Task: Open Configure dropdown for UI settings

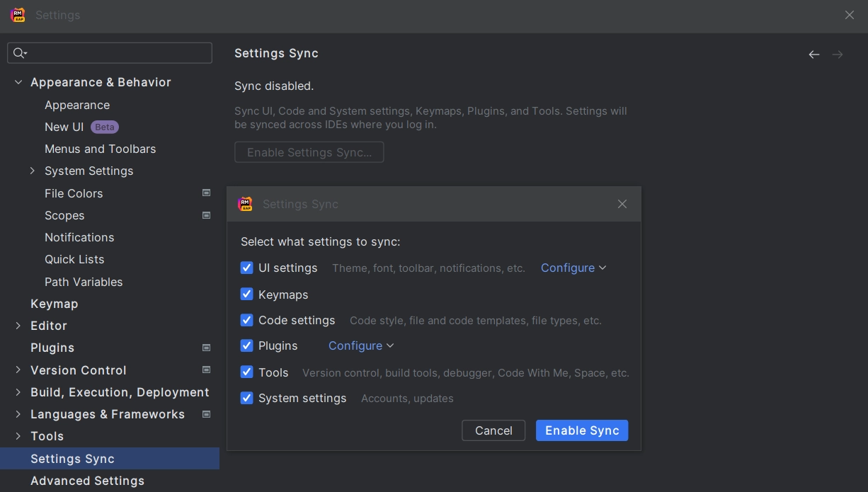Action: click(x=573, y=268)
